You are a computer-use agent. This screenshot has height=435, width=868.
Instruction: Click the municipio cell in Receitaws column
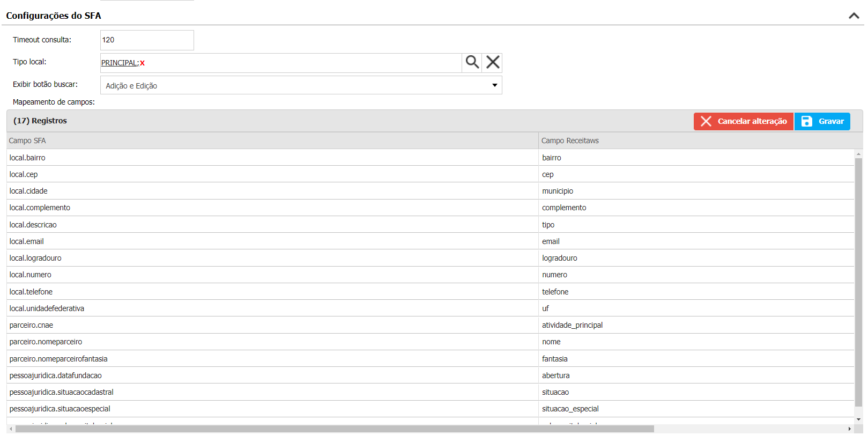pos(558,191)
